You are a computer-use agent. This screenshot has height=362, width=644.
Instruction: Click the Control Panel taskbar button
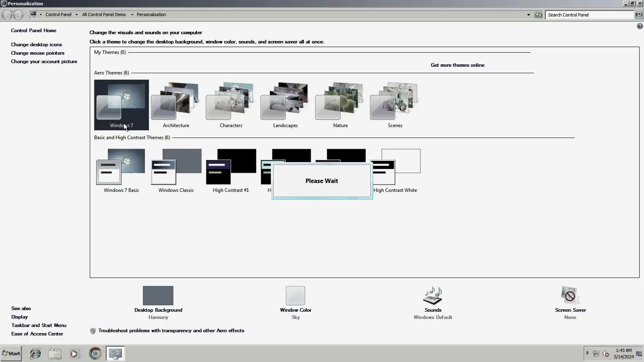116,354
